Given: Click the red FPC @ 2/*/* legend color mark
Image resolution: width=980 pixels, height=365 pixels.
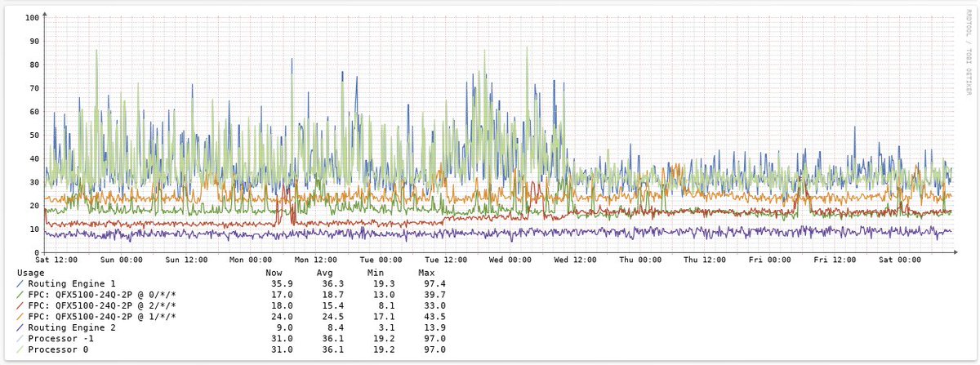Looking at the screenshot, I should tap(20, 305).
